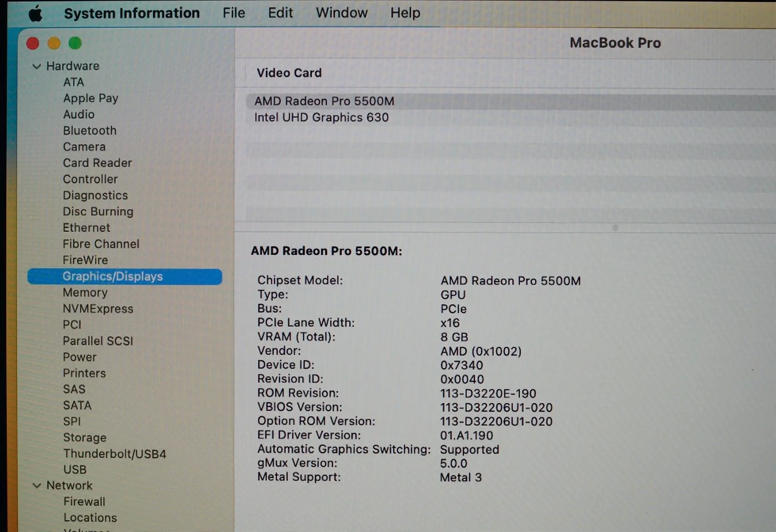The image size is (776, 532).
Task: Select SPI in the sidebar
Action: coord(72,421)
